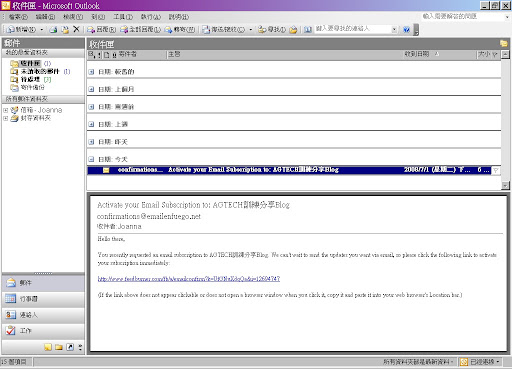512x369 pixels.
Task: Expand the 信箱 - Joanna mailbox tree node
Action: click(x=5, y=110)
